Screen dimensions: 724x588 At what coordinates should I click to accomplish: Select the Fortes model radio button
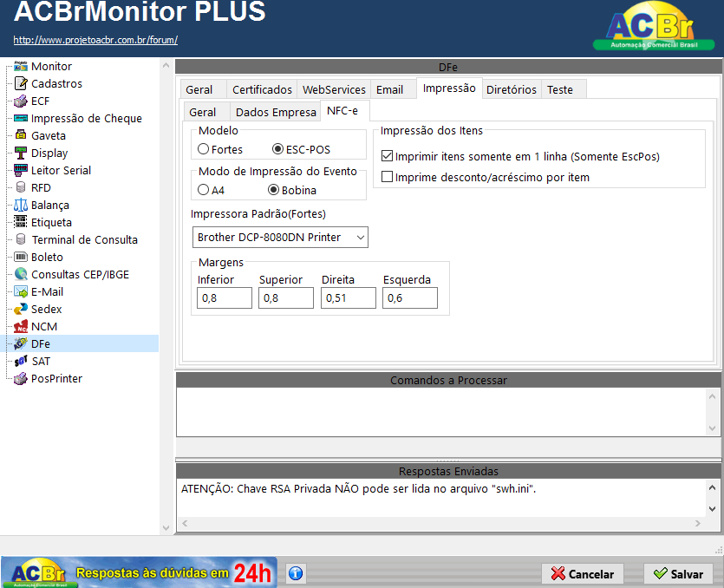tap(203, 148)
